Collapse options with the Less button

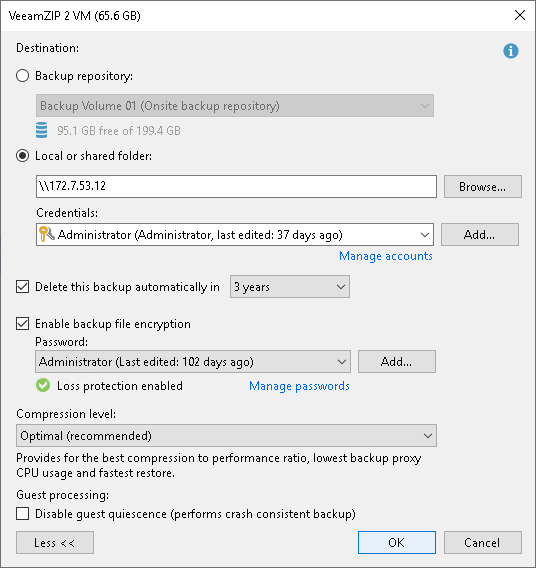tap(55, 543)
